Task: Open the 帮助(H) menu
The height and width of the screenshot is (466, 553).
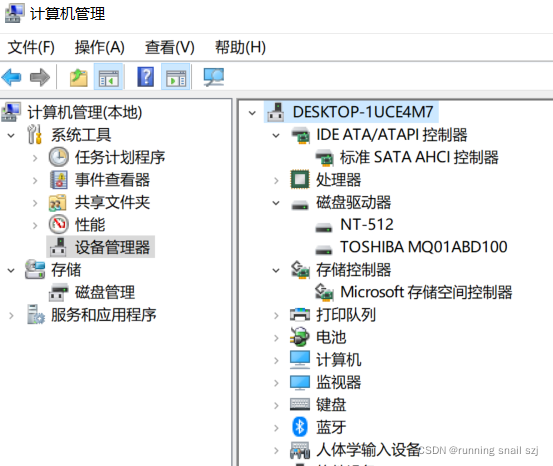Action: click(240, 47)
